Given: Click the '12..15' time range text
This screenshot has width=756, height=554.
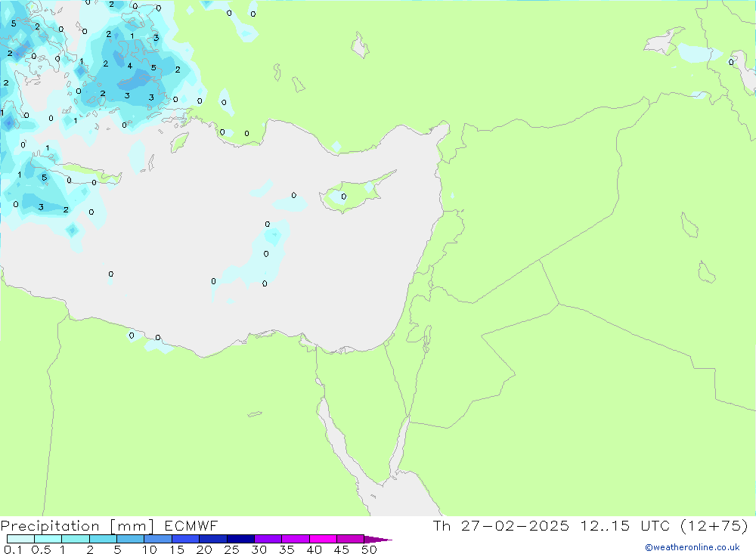Looking at the screenshot, I should (605, 525).
